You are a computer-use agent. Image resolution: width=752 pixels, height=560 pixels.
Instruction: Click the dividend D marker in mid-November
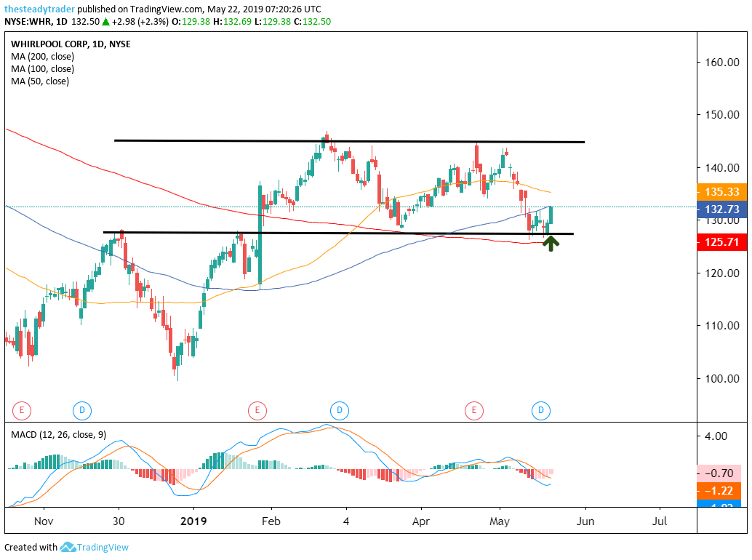[82, 410]
